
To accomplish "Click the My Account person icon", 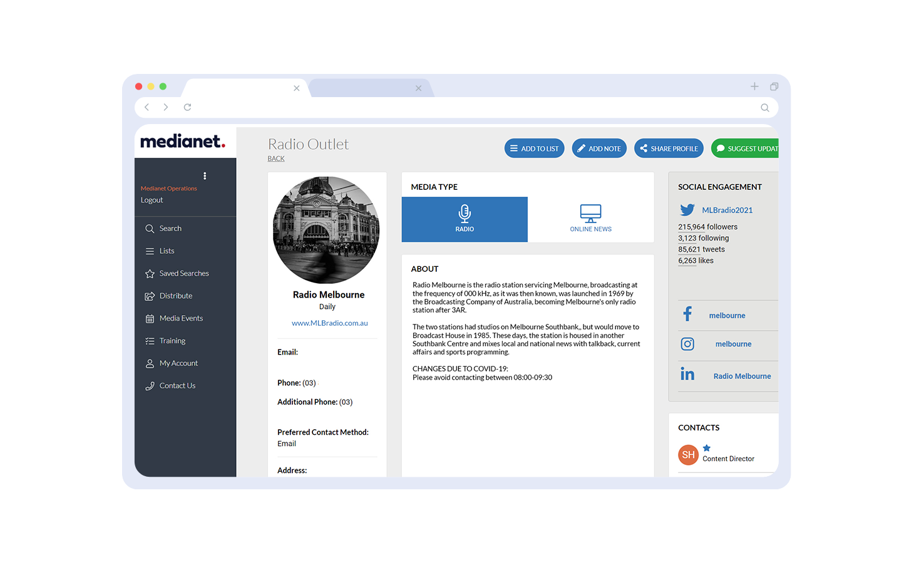I will [x=150, y=363].
